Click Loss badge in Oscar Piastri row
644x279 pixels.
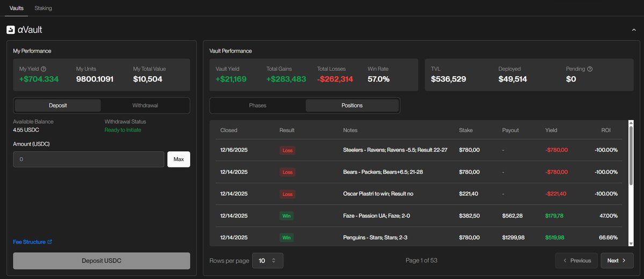point(287,194)
